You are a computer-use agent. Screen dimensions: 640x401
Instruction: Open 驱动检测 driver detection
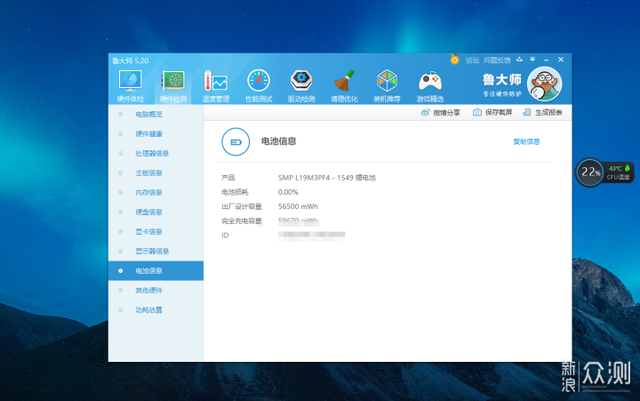(301, 86)
